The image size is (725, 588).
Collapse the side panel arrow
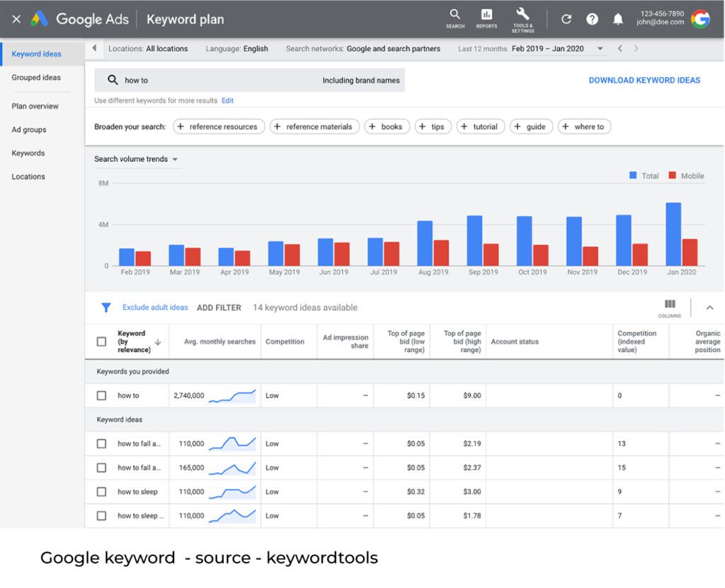coord(94,48)
